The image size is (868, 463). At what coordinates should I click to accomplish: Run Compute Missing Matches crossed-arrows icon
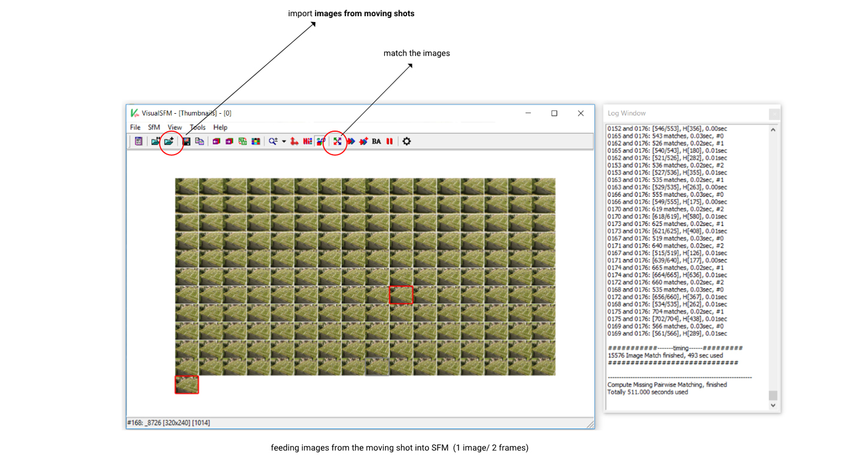pos(337,141)
